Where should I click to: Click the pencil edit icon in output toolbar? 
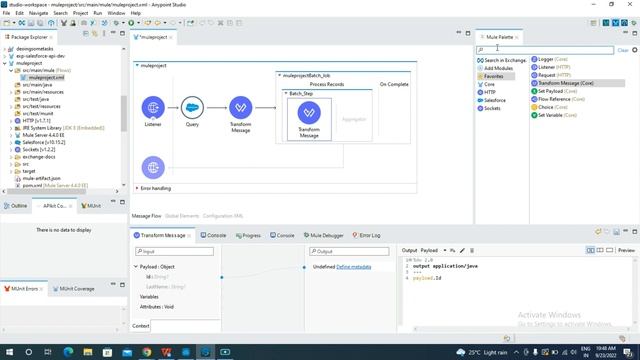tap(462, 251)
